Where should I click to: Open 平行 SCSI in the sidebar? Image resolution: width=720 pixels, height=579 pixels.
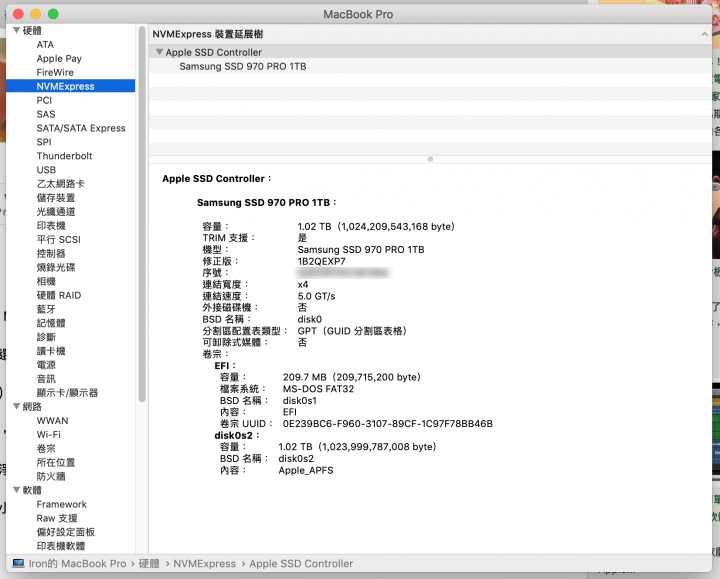tap(59, 240)
